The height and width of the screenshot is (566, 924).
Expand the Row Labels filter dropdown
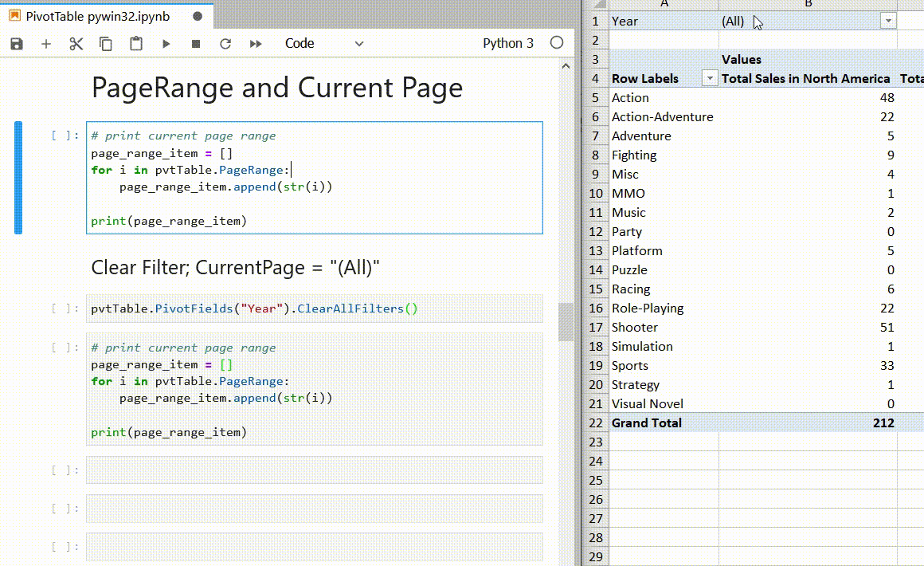(709, 78)
